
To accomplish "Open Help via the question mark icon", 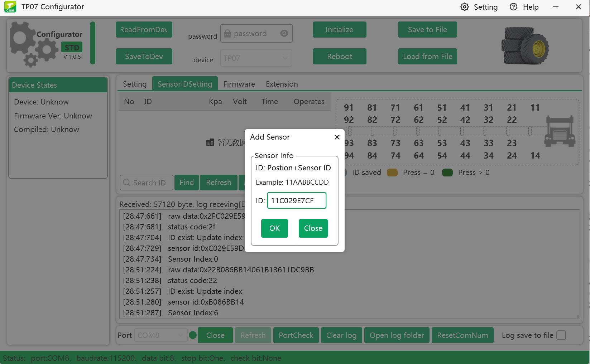I will [x=513, y=7].
